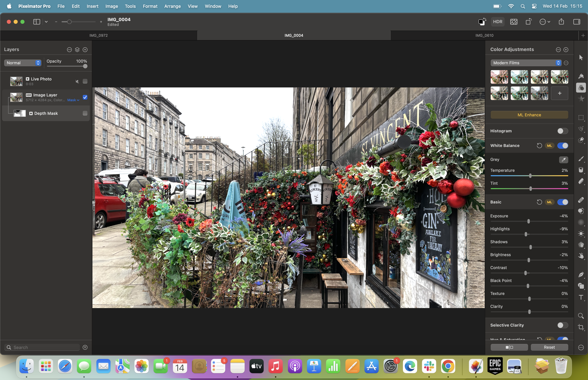588x380 pixels.
Task: Toggle Selective Clarity switch
Action: pos(562,325)
